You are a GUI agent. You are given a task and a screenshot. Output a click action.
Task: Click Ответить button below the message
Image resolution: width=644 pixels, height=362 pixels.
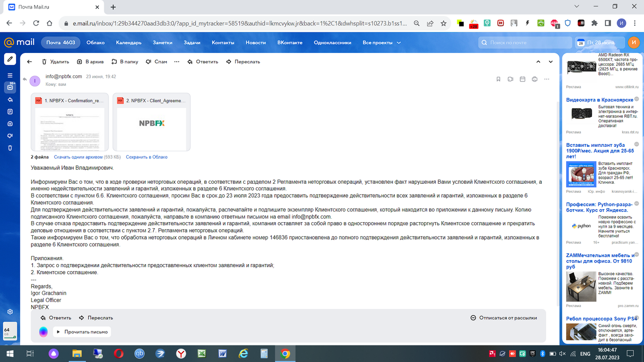55,318
